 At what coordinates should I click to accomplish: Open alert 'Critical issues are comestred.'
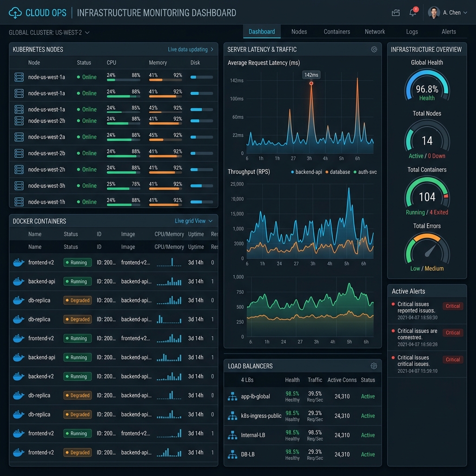point(427,337)
